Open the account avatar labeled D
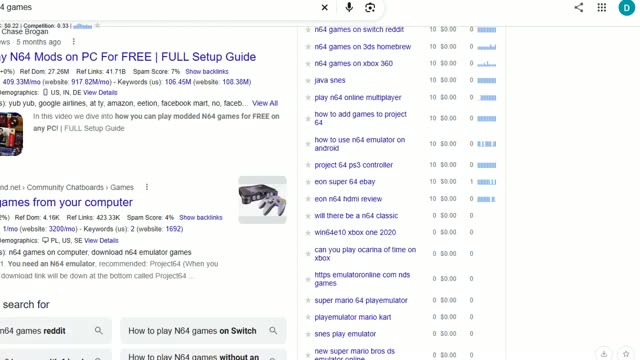The image size is (640, 360). coord(627,7)
